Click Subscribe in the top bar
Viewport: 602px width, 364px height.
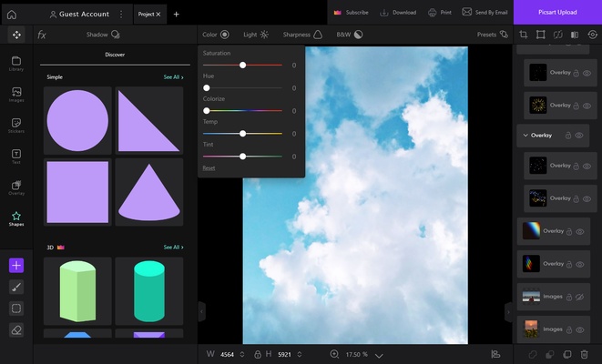[351, 12]
